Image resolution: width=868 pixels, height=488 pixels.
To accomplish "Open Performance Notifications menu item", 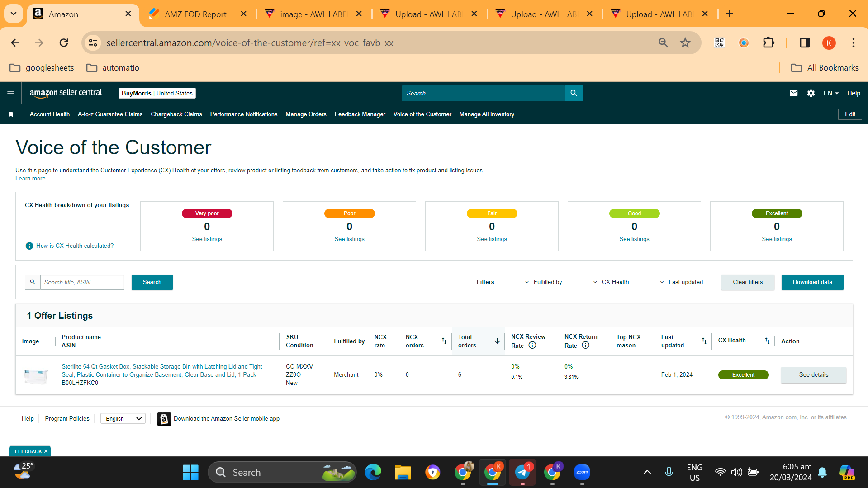I will pyautogui.click(x=244, y=114).
